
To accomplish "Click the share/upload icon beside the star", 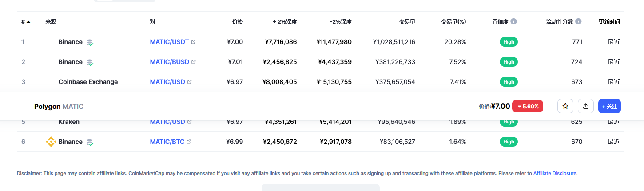I will pos(586,106).
